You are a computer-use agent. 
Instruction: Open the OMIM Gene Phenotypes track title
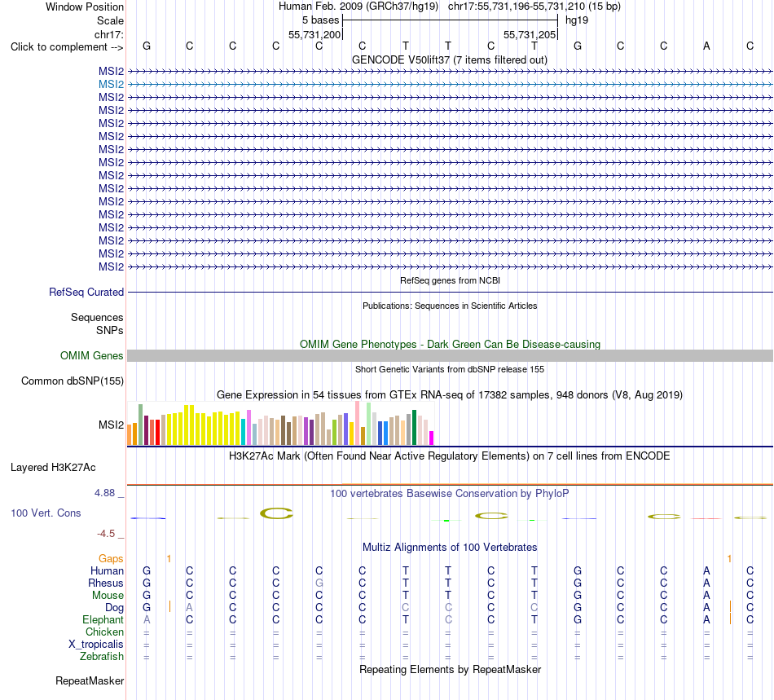click(450, 344)
